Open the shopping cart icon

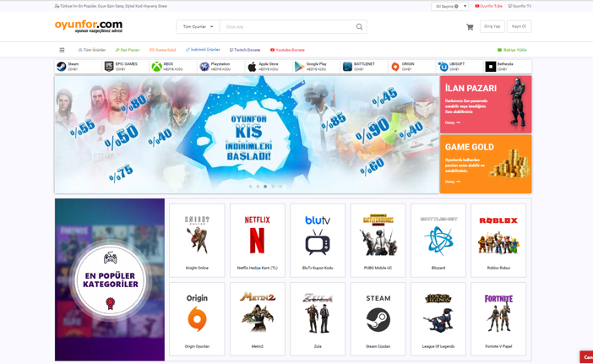click(470, 27)
